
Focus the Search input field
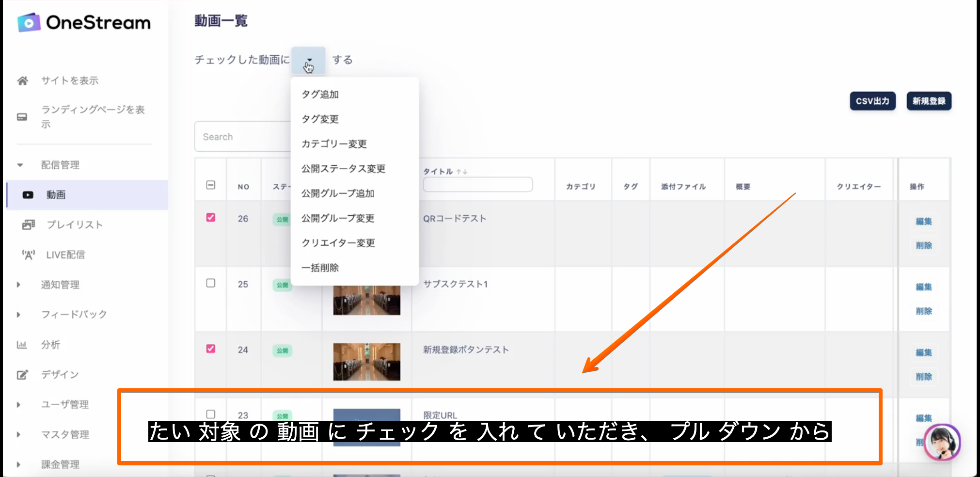coord(243,137)
